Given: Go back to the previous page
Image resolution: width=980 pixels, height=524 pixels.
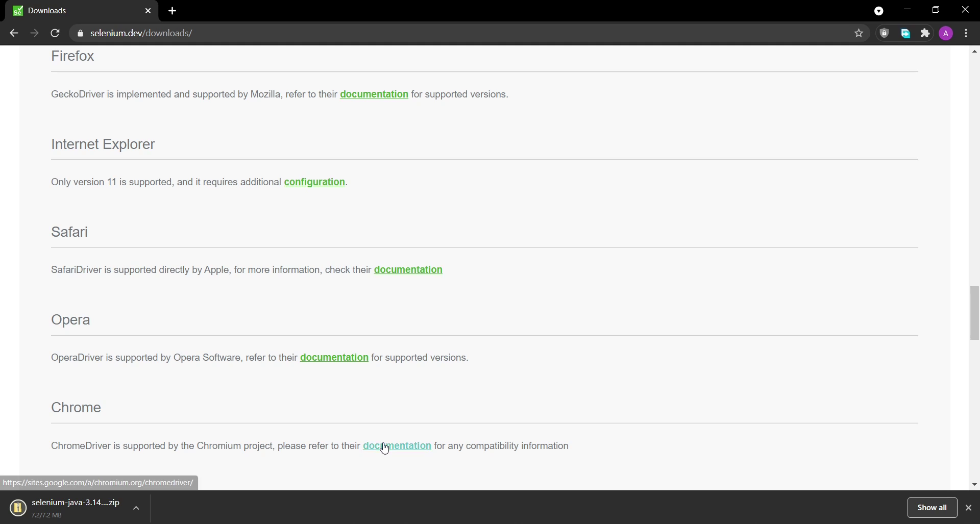Looking at the screenshot, I should point(14,33).
